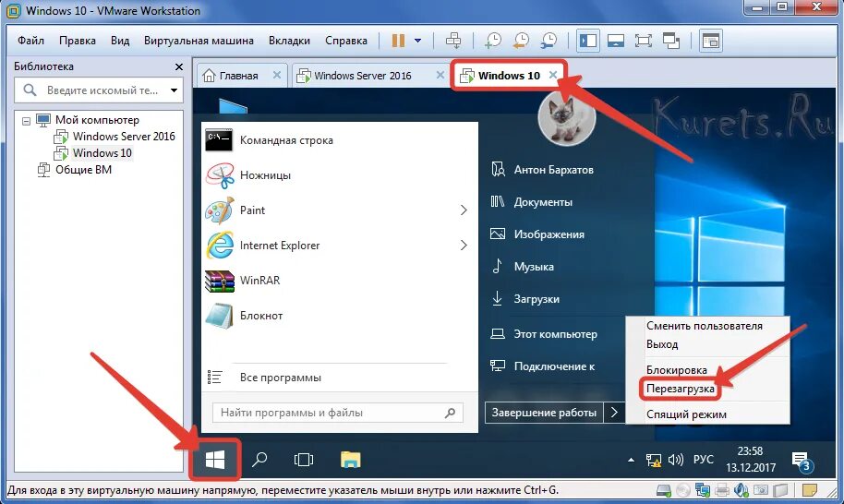Open the library search dropdown arrow
Image resolution: width=844 pixels, height=504 pixels.
pos(174,90)
